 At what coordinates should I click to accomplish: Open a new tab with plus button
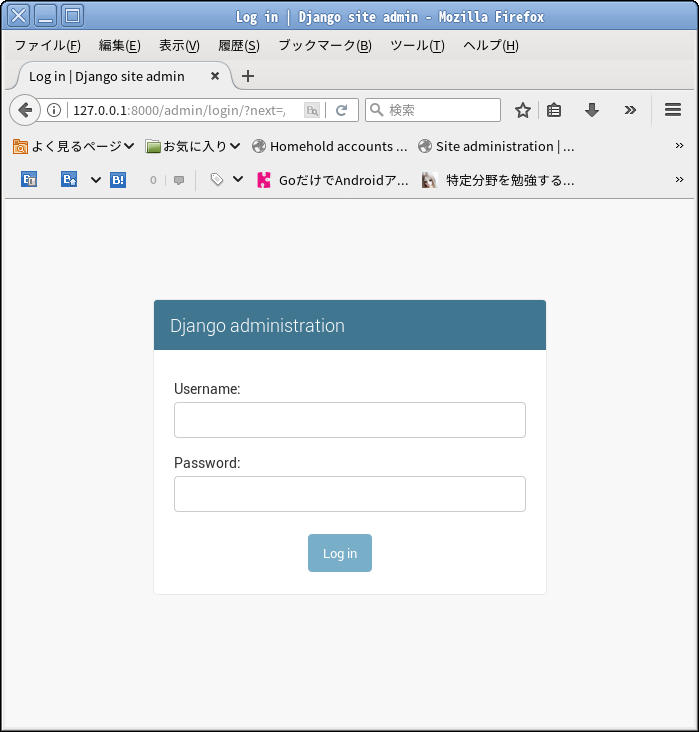point(248,76)
